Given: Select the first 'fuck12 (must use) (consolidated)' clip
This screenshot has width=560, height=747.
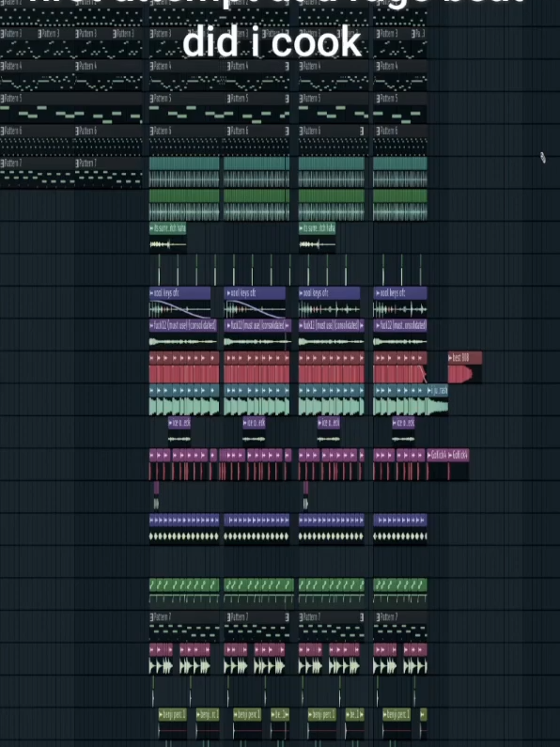Looking at the screenshot, I should click(183, 335).
